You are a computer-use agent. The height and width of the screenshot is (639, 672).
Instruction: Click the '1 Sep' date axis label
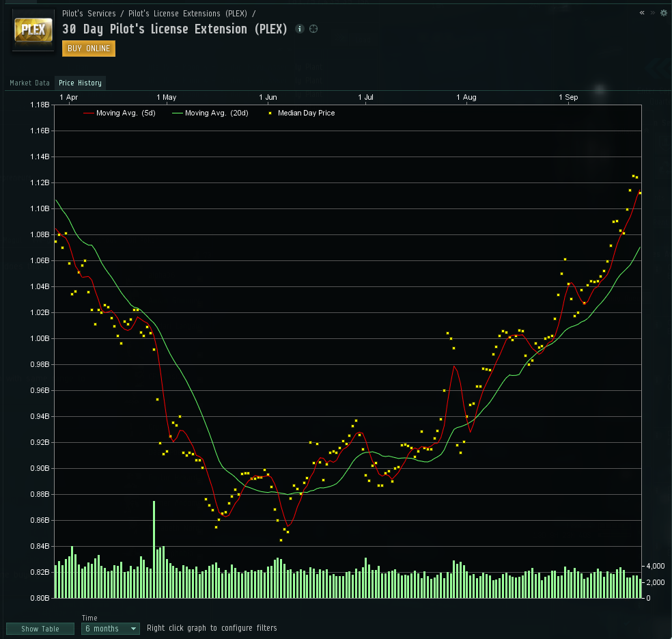(568, 97)
